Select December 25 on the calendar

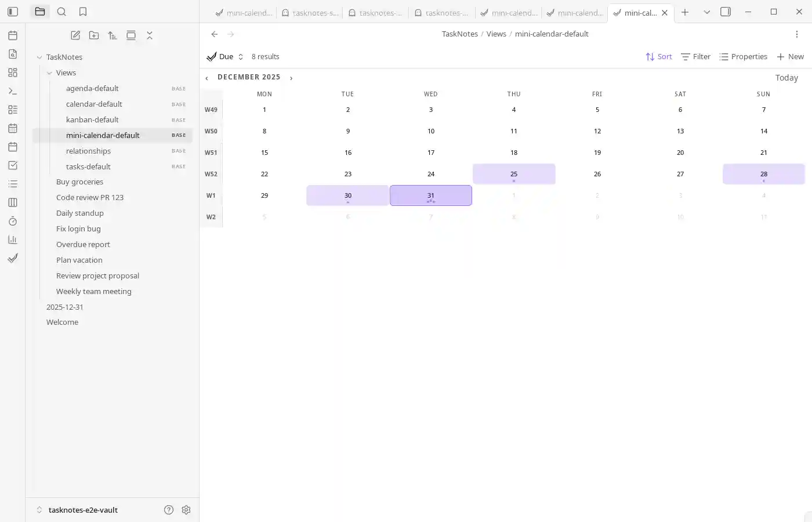coord(514,174)
